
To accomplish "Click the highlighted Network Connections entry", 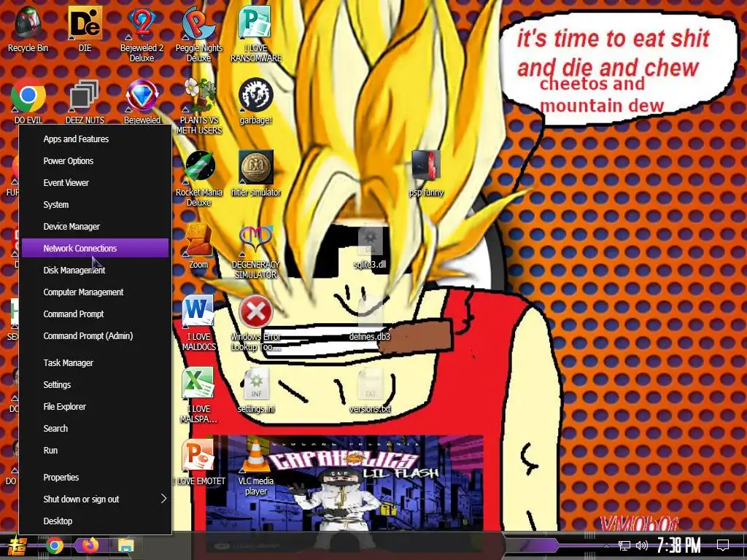I will pos(96,248).
